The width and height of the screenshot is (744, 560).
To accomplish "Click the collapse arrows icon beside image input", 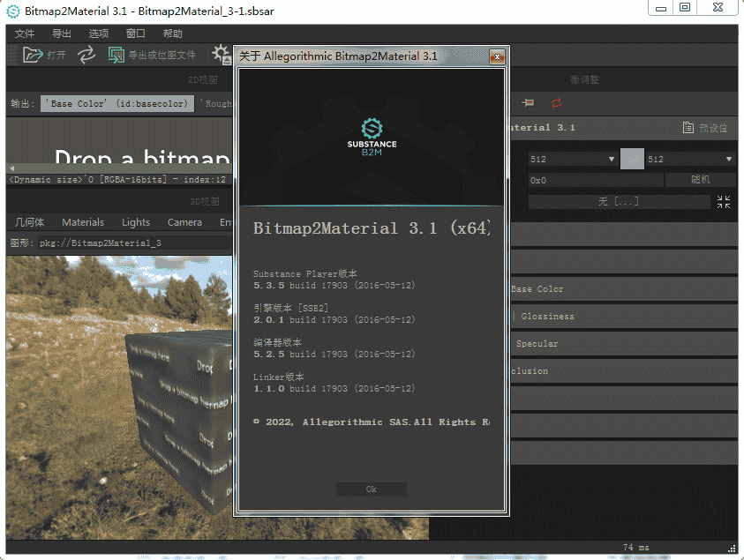I will [724, 202].
